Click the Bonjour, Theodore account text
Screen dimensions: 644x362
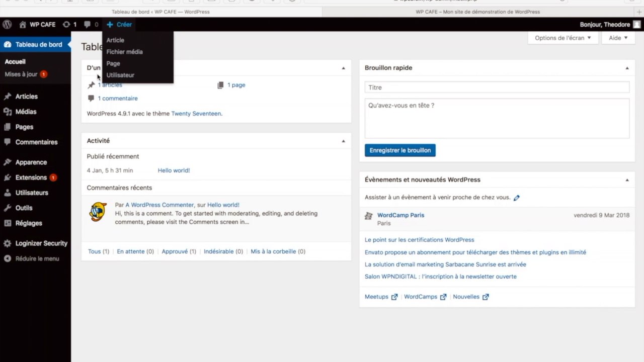(x=605, y=25)
